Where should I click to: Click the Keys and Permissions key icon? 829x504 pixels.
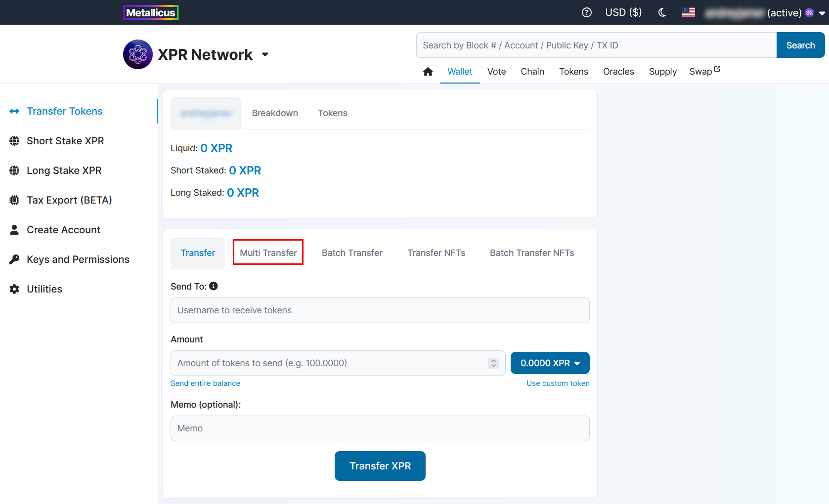click(x=14, y=259)
